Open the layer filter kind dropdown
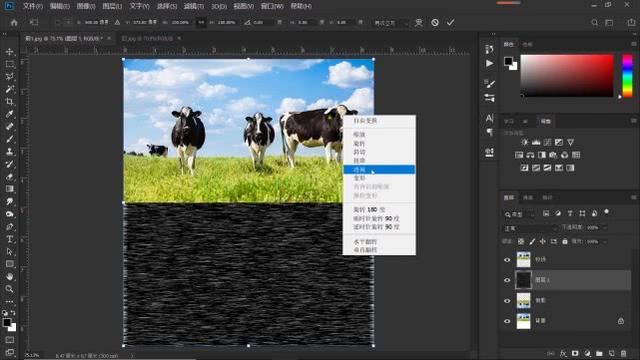 coord(520,214)
